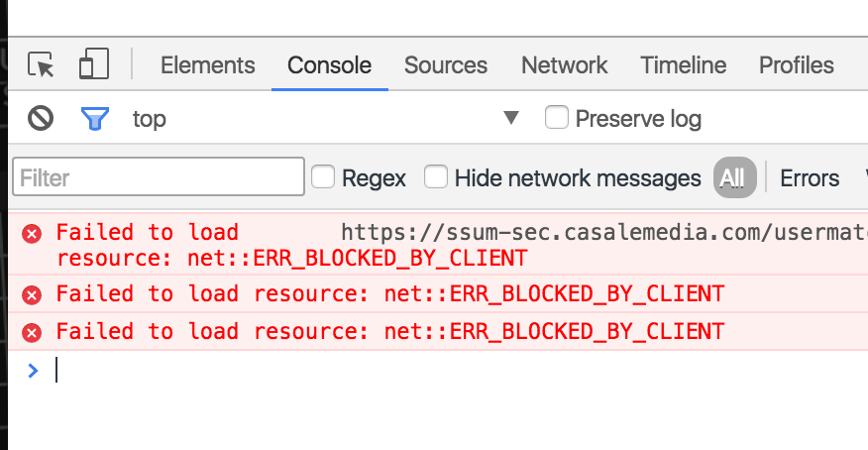Enable the Preserve log checkbox
868x450 pixels.
click(556, 117)
